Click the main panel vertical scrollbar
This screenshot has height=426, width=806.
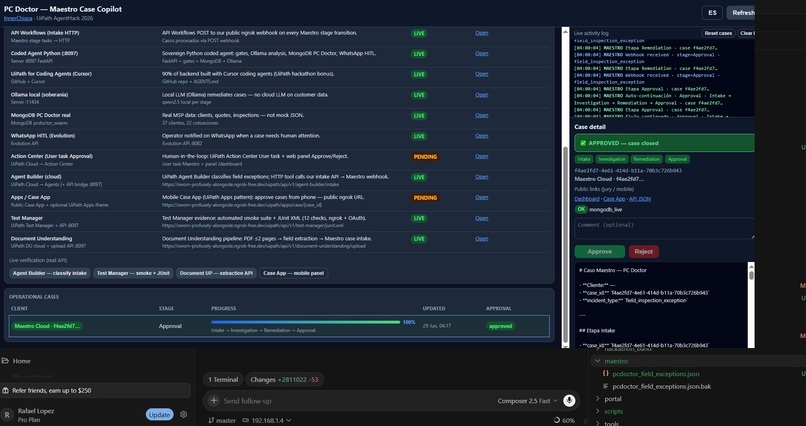pyautogui.click(x=565, y=187)
